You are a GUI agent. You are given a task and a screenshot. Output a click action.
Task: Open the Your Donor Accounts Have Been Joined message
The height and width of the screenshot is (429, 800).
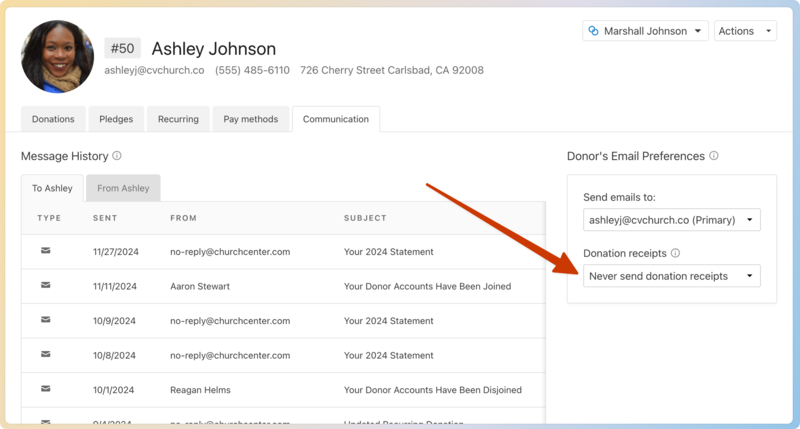pos(427,286)
